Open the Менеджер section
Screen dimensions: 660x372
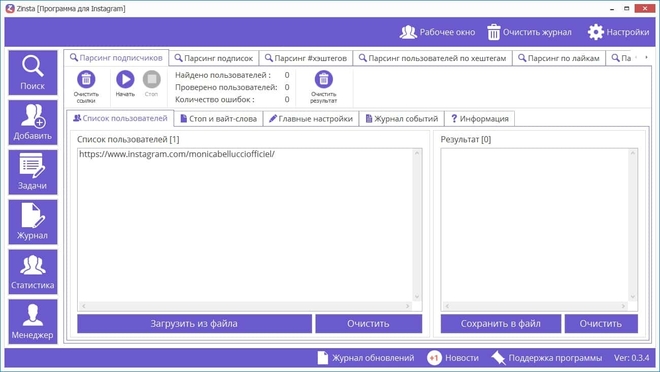coord(33,322)
